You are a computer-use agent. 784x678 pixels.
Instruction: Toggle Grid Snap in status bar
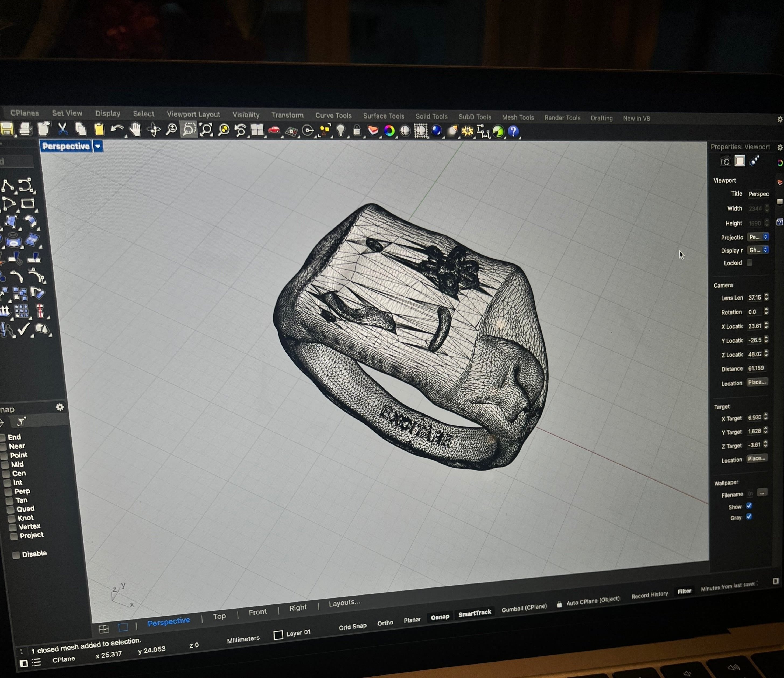(x=353, y=627)
